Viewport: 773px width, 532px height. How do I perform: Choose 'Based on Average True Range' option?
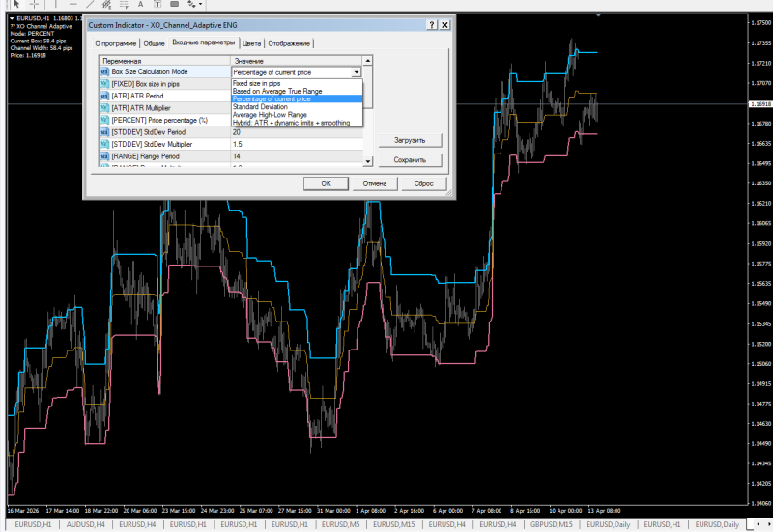point(298,91)
